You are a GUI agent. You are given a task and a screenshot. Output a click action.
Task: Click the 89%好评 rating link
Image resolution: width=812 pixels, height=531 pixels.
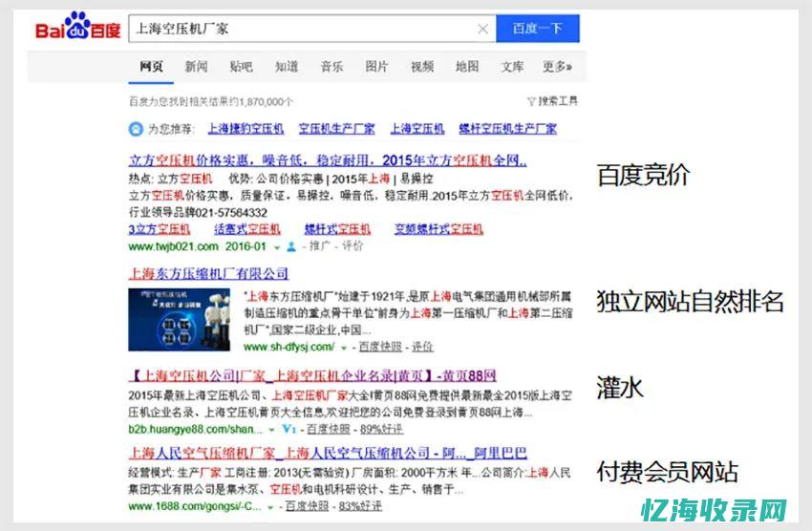point(382,429)
